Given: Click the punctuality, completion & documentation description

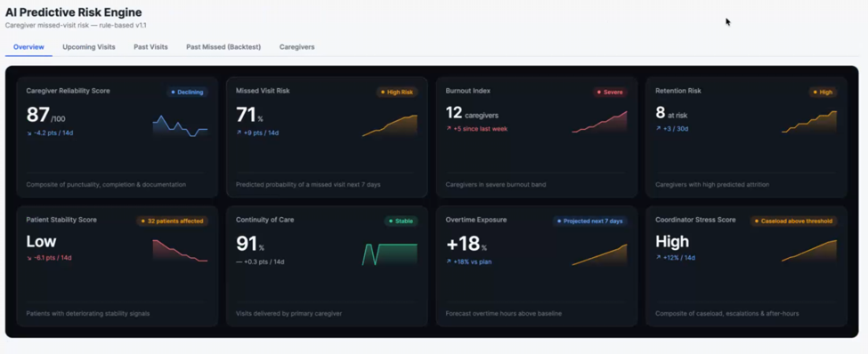Looking at the screenshot, I should [x=106, y=184].
